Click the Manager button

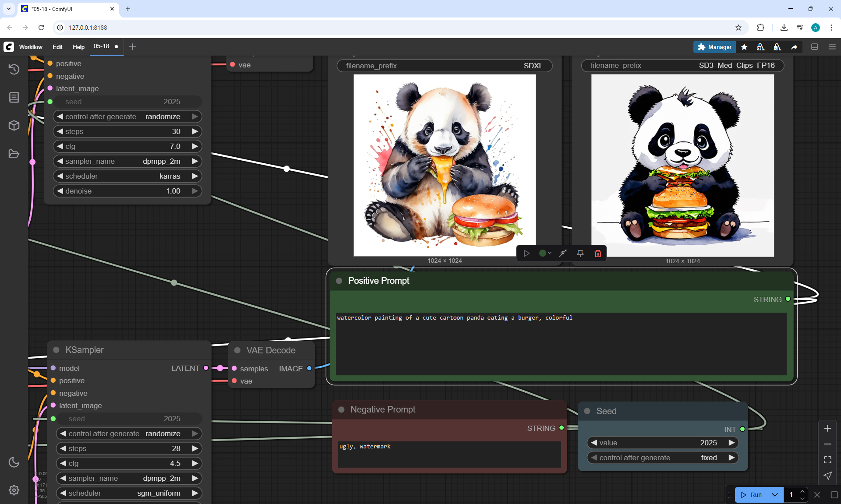point(714,47)
